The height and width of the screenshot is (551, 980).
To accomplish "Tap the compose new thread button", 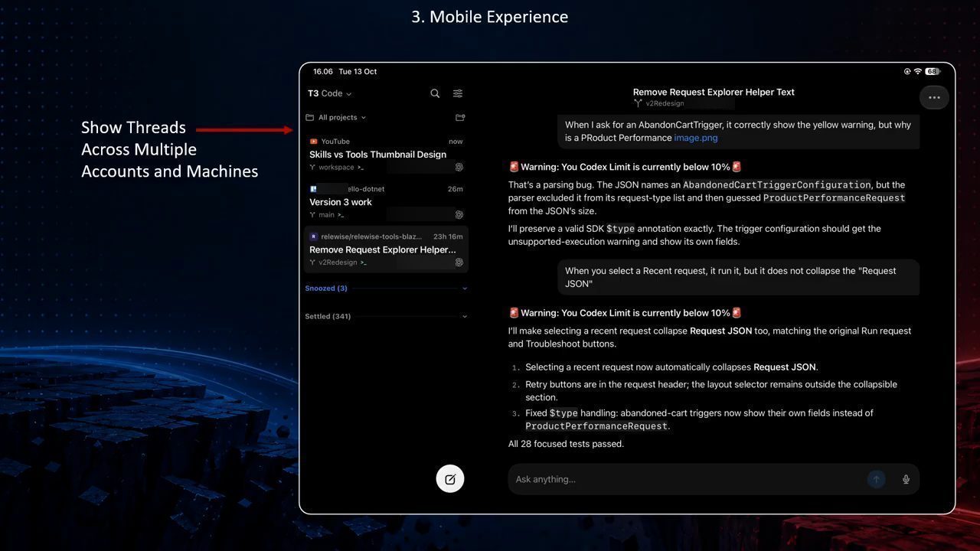I will 450,479.
